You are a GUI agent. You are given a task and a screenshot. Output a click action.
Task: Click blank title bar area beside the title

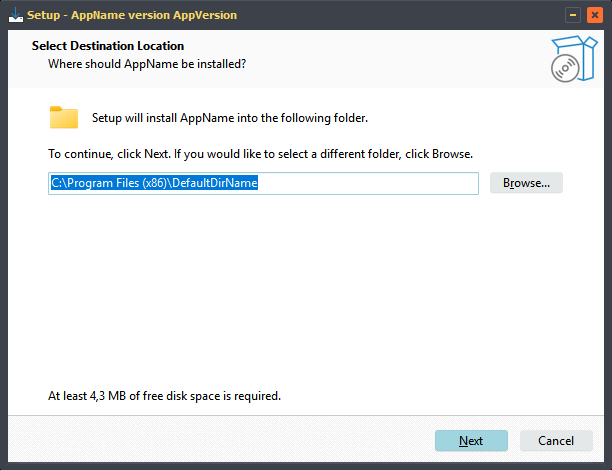coord(400,14)
